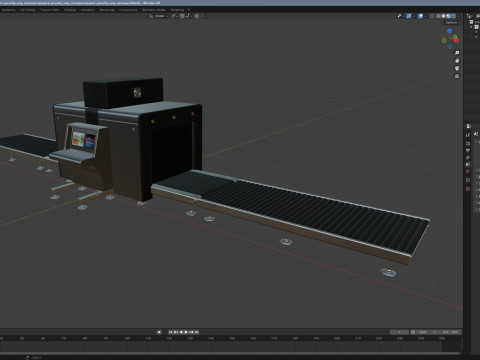Toggle viewport gizmos display
This screenshot has width=480, height=360.
(409, 16)
